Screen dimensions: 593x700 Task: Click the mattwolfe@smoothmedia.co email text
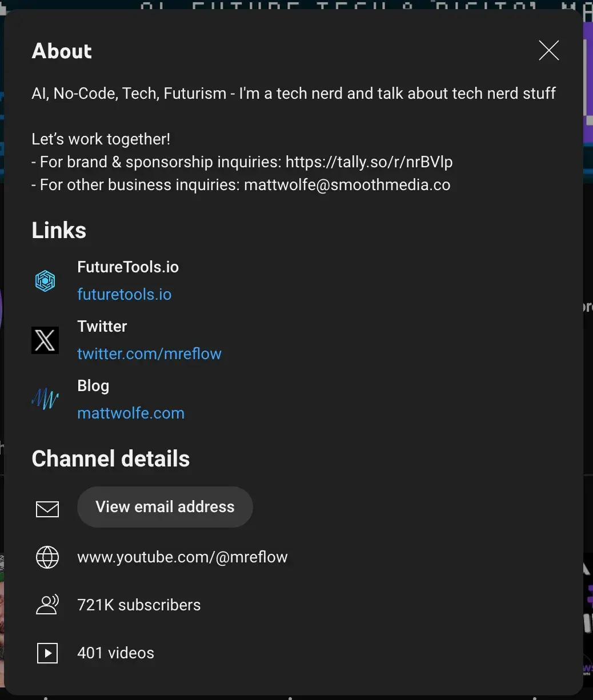[x=347, y=185]
